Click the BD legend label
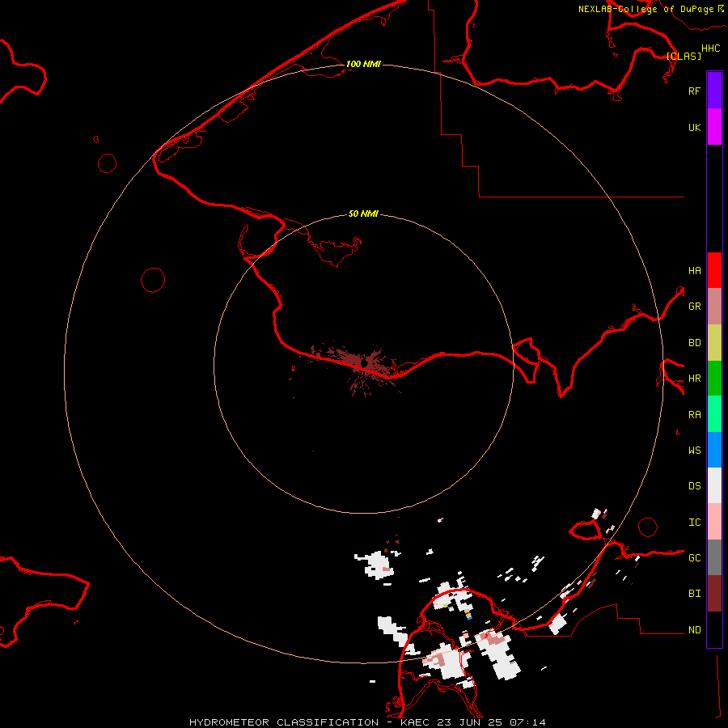This screenshot has width=728, height=728. (694, 343)
